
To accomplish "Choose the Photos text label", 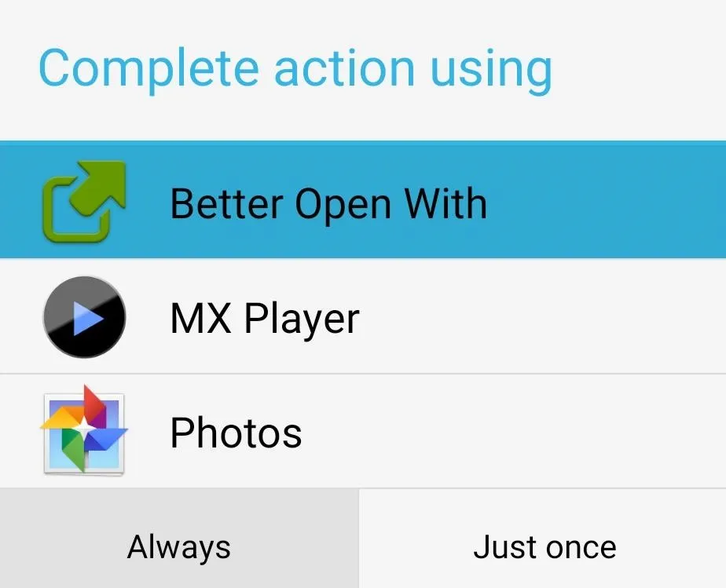I will pos(236,433).
